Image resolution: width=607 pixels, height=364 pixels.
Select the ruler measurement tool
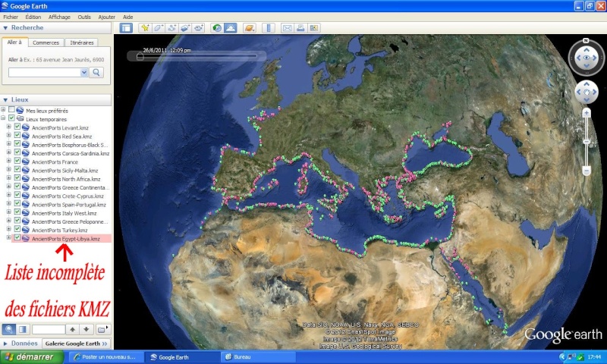[269, 28]
